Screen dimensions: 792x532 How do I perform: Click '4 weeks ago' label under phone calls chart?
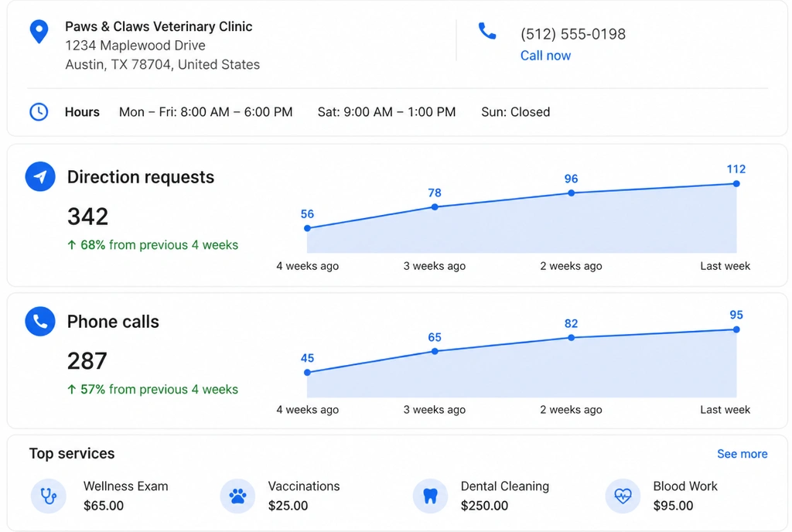pyautogui.click(x=307, y=410)
